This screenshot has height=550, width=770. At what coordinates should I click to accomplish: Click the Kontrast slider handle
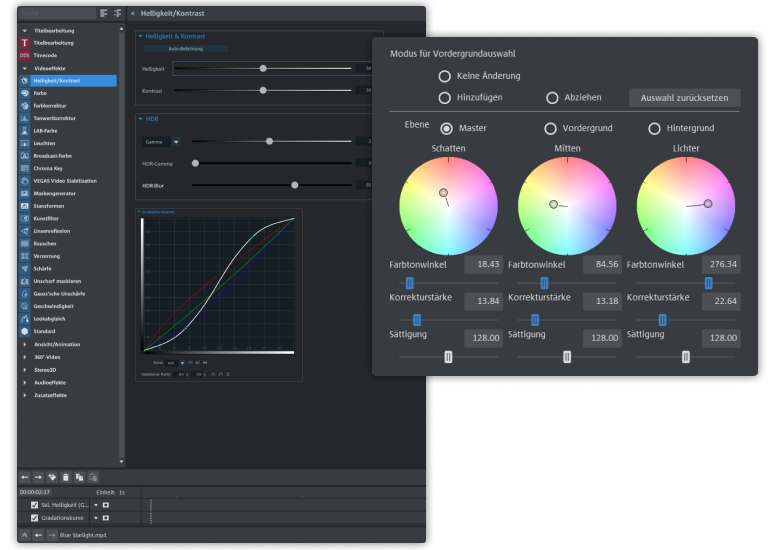(x=263, y=90)
